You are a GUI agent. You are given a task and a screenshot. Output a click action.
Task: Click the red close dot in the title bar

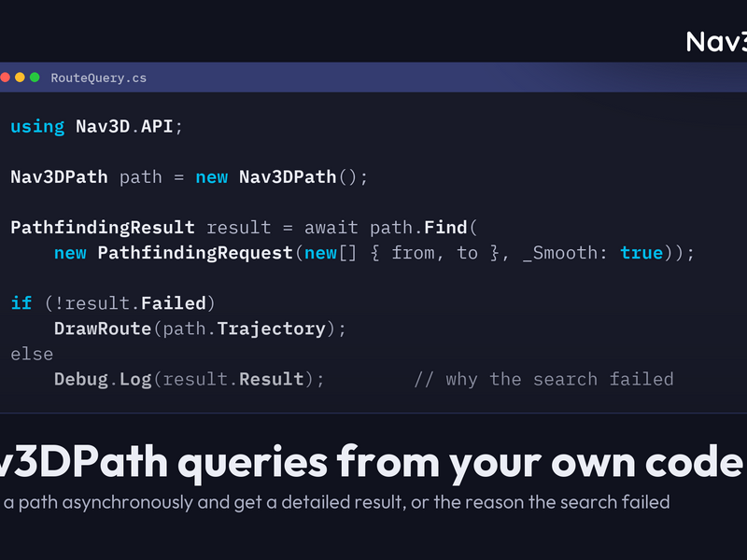(5, 77)
